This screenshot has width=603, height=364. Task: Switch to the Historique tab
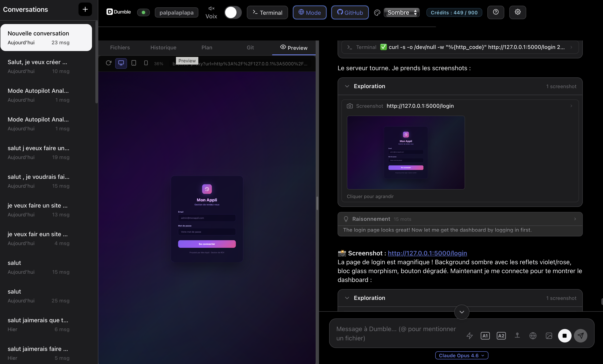[163, 47]
